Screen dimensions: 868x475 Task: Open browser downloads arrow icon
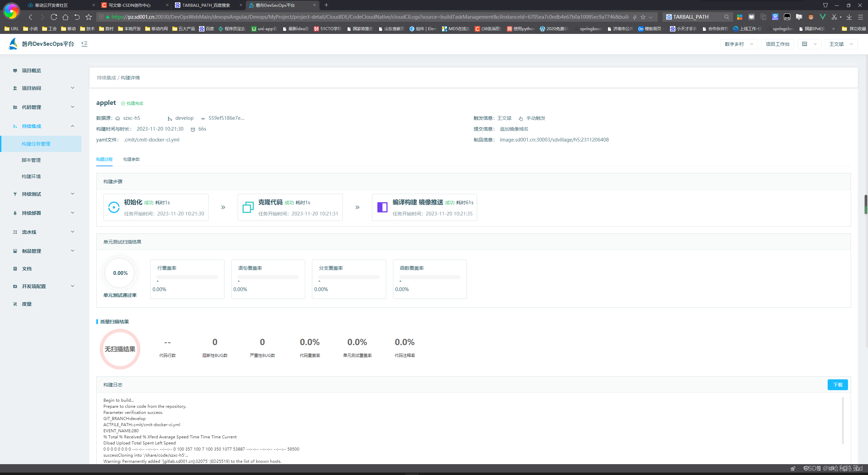click(849, 17)
